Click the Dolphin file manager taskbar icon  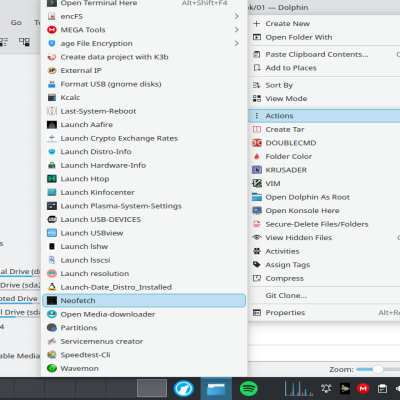coord(216,389)
